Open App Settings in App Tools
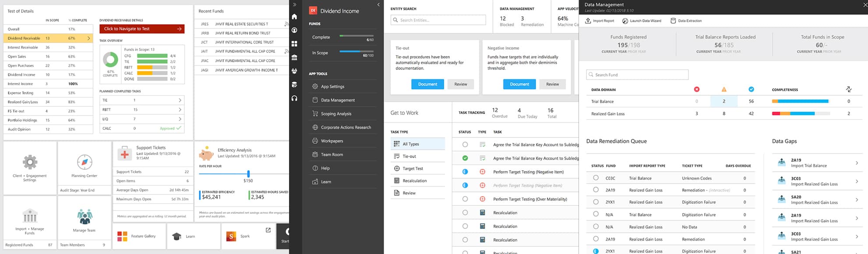 point(342,86)
